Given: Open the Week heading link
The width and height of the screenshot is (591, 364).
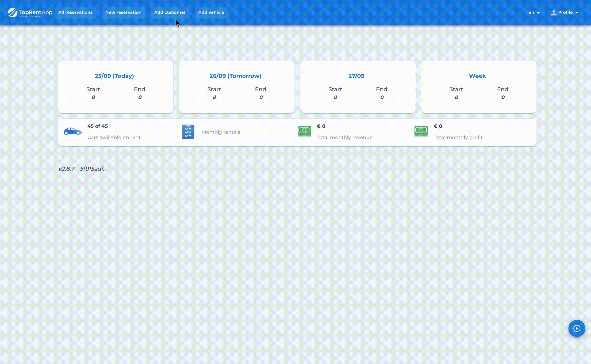Looking at the screenshot, I should coord(477,76).
